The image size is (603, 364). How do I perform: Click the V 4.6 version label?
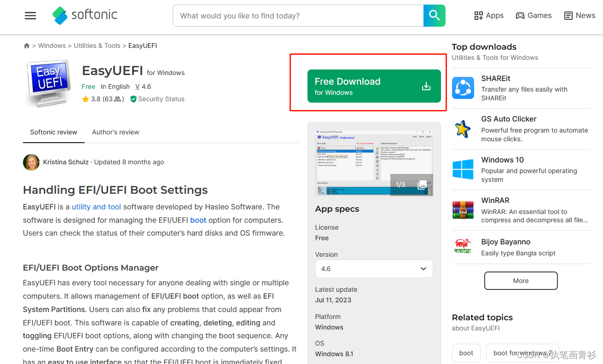click(143, 87)
